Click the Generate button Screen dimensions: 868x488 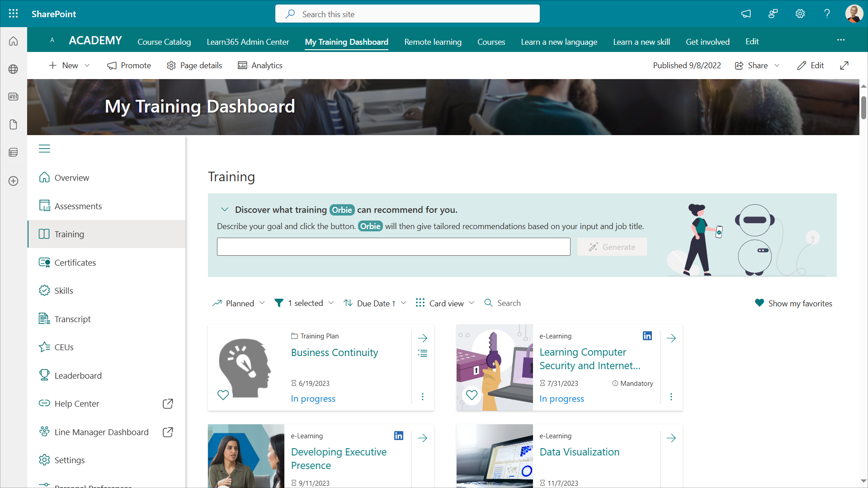point(612,247)
